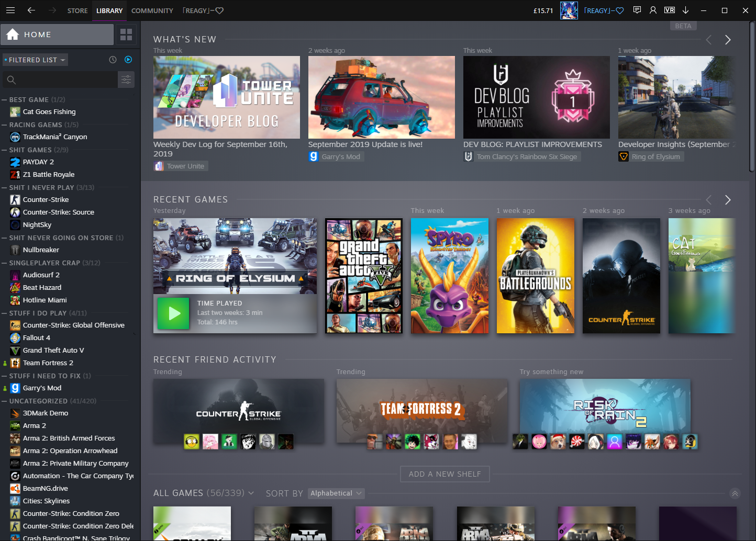
Task: Open Risk of Rain 2 friend activity card
Action: [x=605, y=411]
